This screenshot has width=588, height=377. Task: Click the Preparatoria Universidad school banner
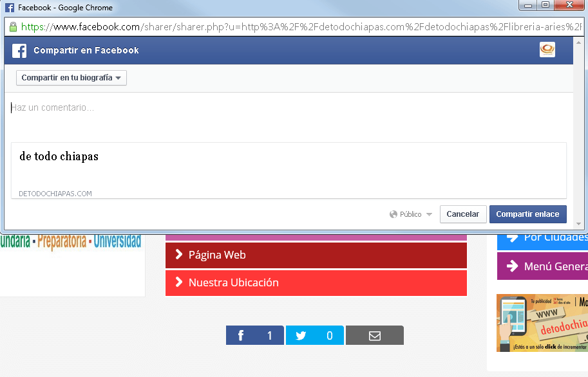[71, 241]
